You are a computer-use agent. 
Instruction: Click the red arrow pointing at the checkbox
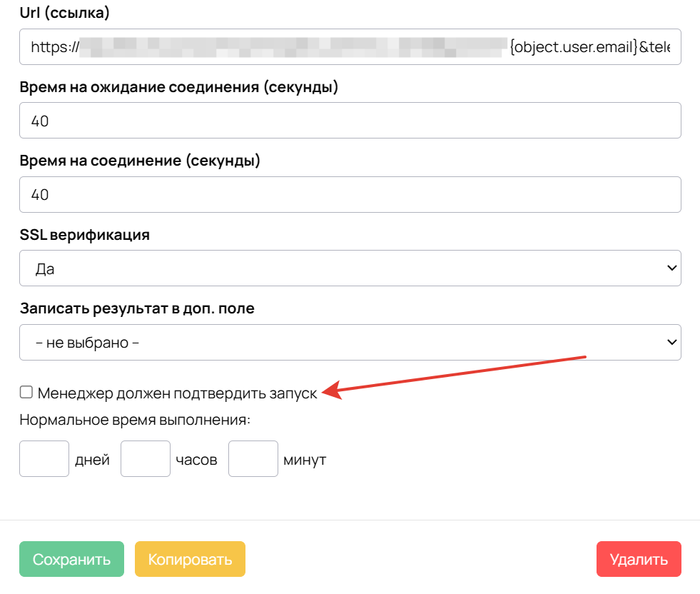pos(457,372)
